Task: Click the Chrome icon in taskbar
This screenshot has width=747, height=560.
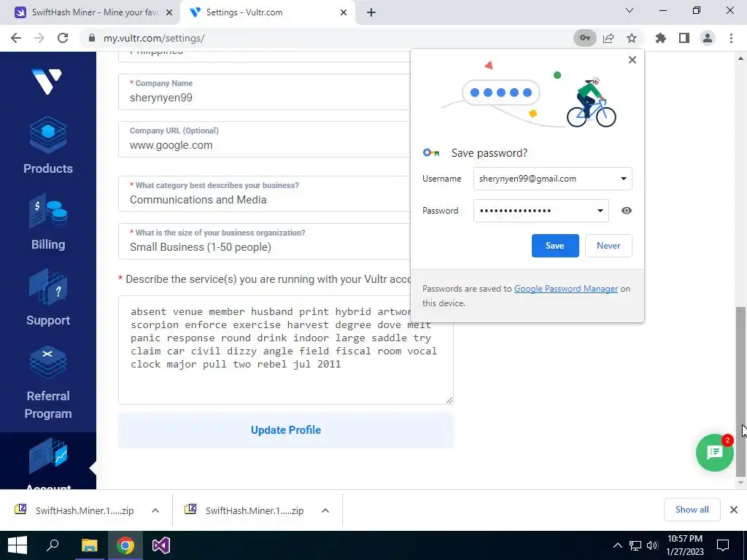Action: click(x=125, y=545)
